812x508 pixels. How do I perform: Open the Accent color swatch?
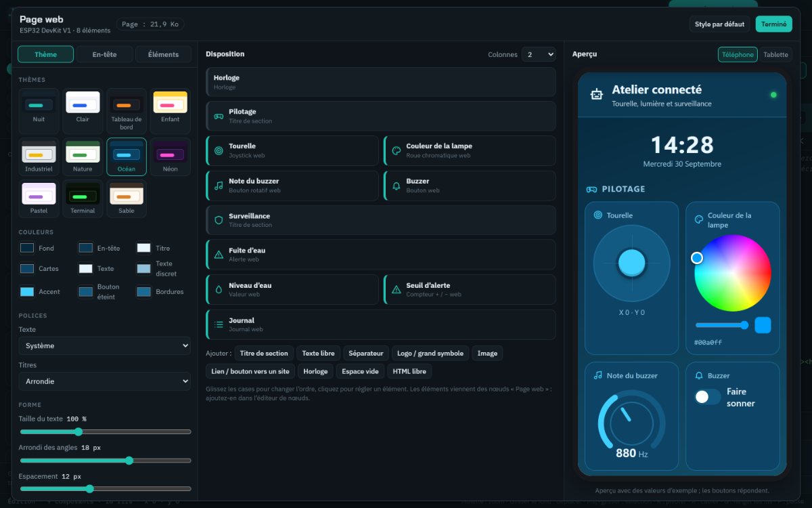click(27, 291)
